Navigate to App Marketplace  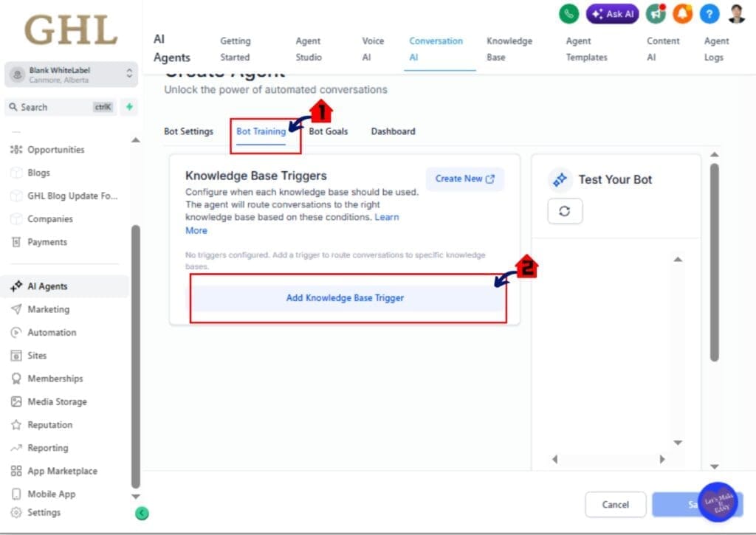coord(62,471)
